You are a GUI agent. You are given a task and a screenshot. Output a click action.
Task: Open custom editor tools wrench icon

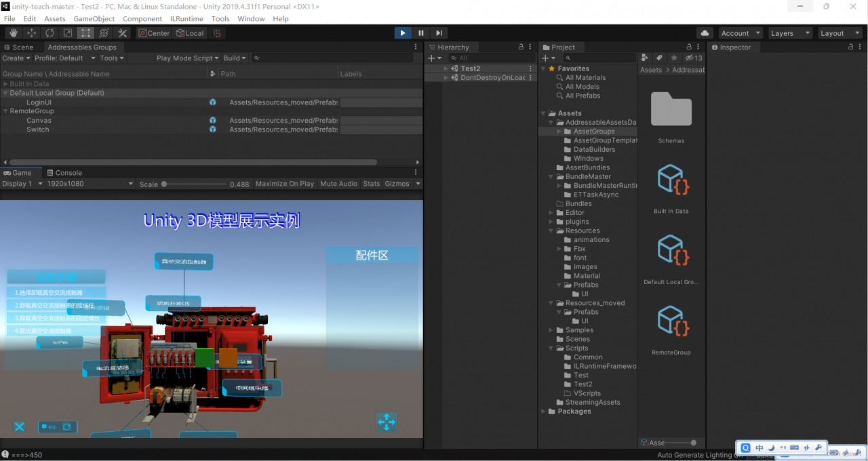point(122,33)
